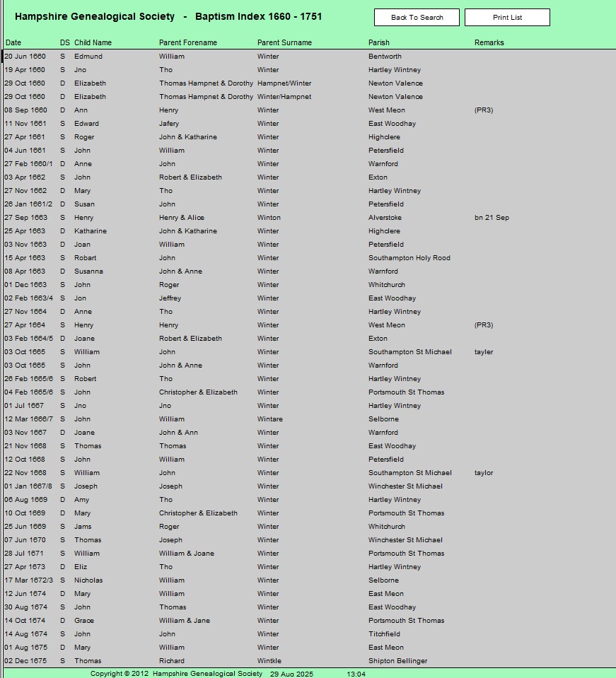Select the Titchfield parish entry
616x678 pixels.
(x=384, y=634)
